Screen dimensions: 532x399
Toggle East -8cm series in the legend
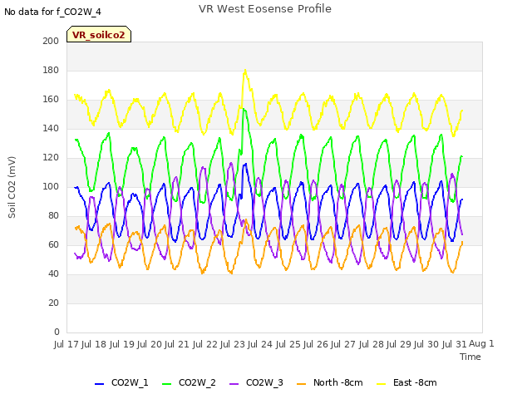(406, 382)
